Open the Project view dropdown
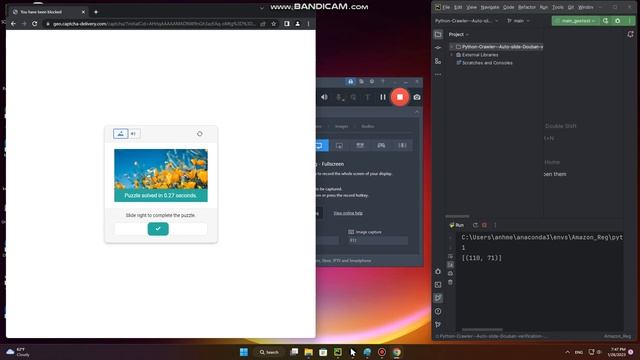The width and height of the screenshot is (640, 360). click(x=459, y=35)
